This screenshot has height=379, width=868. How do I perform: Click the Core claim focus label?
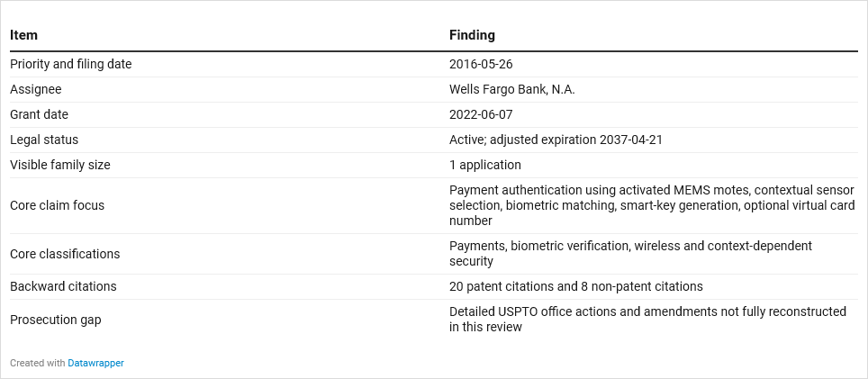57,205
